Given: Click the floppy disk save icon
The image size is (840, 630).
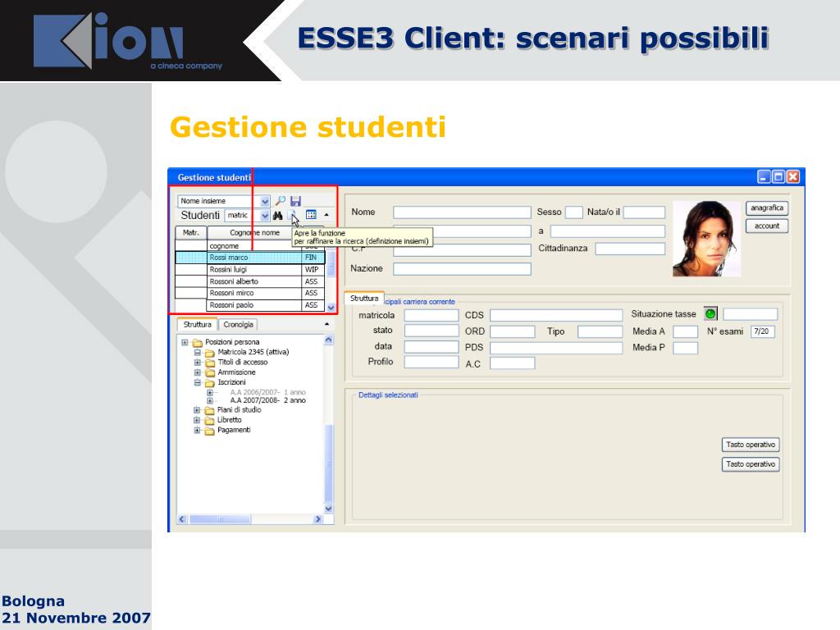Looking at the screenshot, I should [295, 201].
